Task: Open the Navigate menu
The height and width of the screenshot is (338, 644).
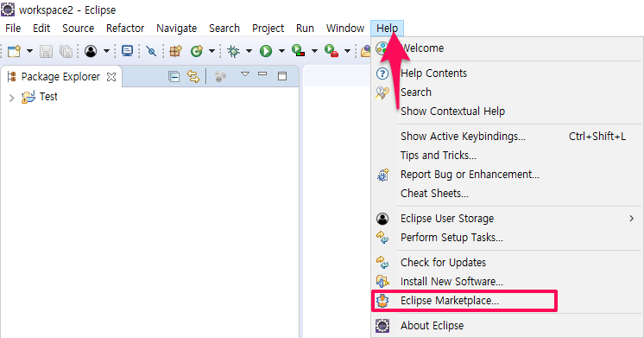Action: pyautogui.click(x=177, y=28)
